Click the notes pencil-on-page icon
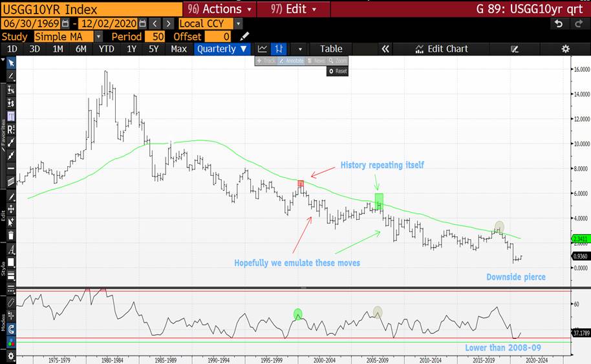This screenshot has width=591, height=364. tap(515, 49)
